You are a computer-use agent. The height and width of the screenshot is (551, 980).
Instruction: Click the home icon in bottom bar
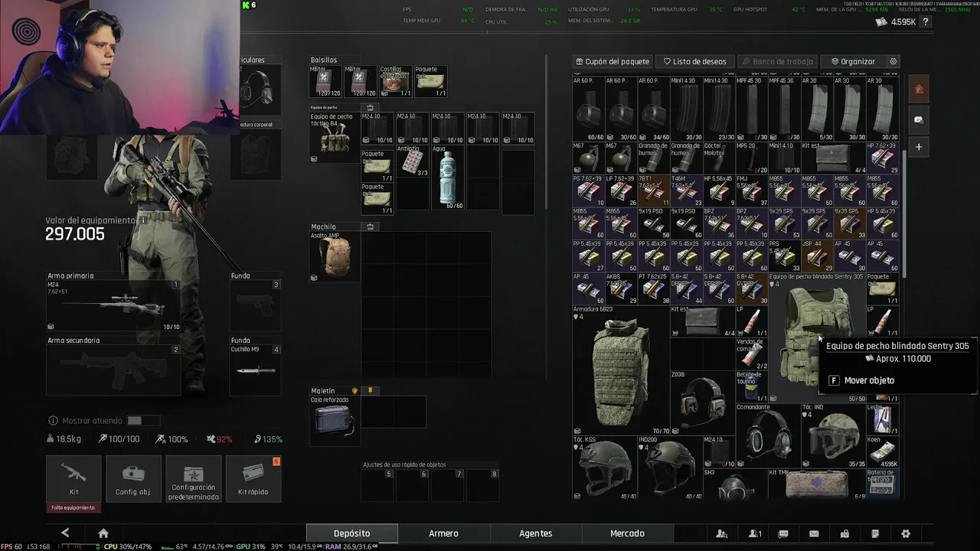pyautogui.click(x=103, y=533)
